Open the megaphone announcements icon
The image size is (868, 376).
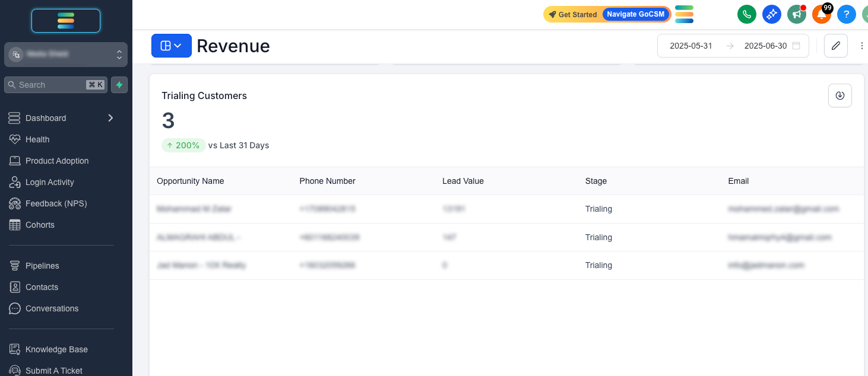pyautogui.click(x=796, y=14)
